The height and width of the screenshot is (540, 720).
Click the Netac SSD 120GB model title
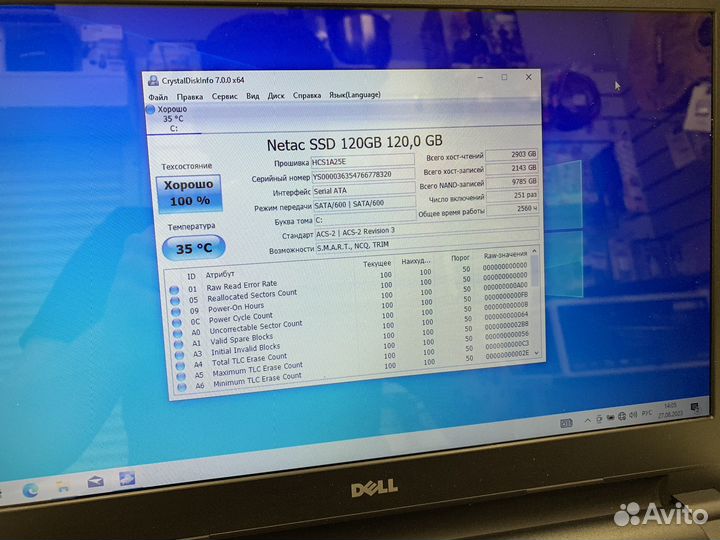point(354,143)
